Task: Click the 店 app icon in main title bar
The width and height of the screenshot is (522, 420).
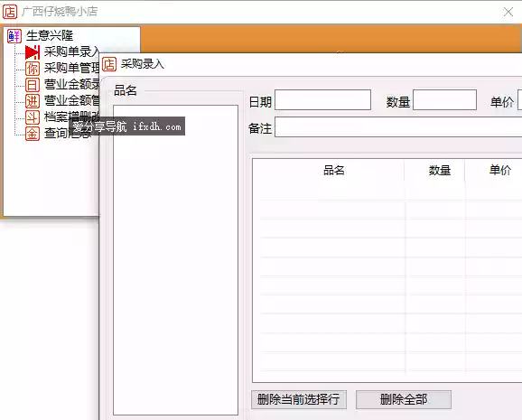Action: (x=10, y=12)
